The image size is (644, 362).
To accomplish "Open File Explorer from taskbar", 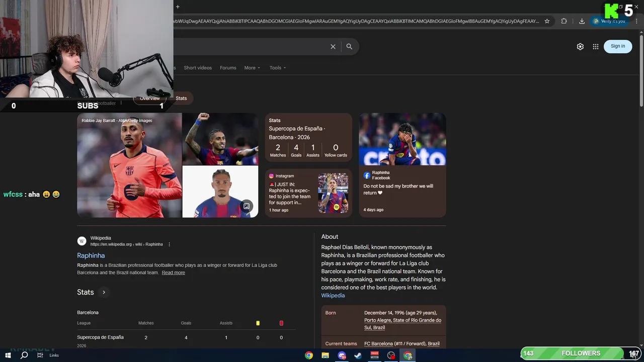I will 326,355.
